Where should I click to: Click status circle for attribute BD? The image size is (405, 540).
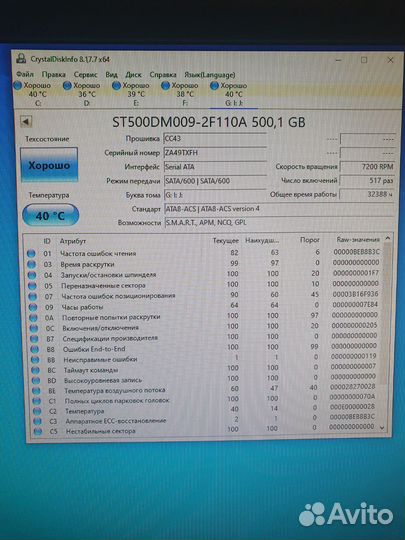tap(36, 381)
